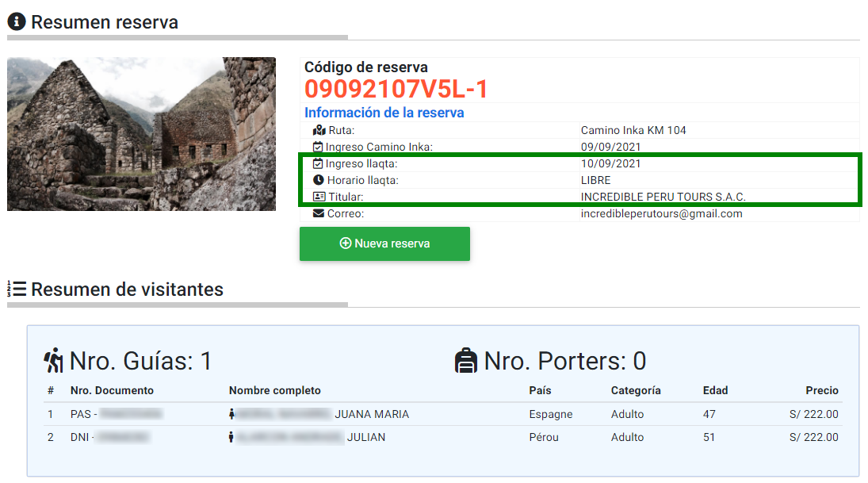Click the person icon in visitor row 2
The width and height of the screenshot is (868, 483).
click(x=232, y=437)
